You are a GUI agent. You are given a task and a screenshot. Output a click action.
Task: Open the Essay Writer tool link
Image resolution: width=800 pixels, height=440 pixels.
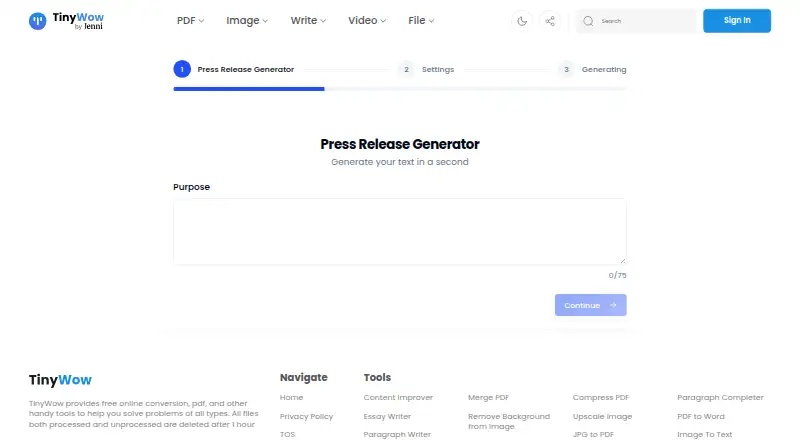pyautogui.click(x=387, y=417)
